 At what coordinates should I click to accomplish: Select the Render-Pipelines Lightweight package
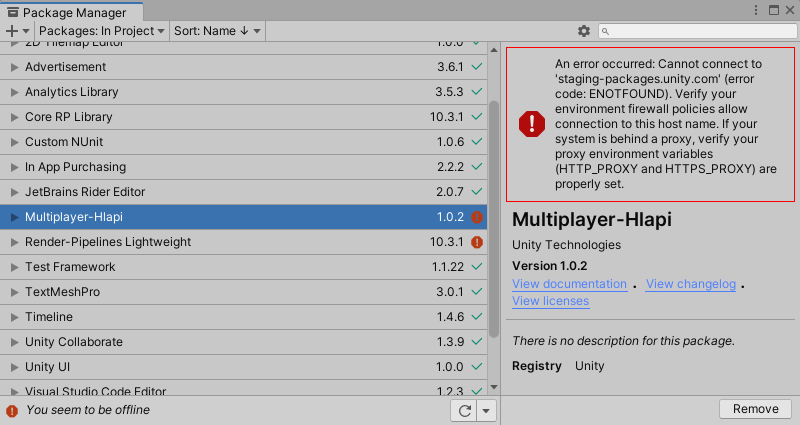click(x=243, y=242)
